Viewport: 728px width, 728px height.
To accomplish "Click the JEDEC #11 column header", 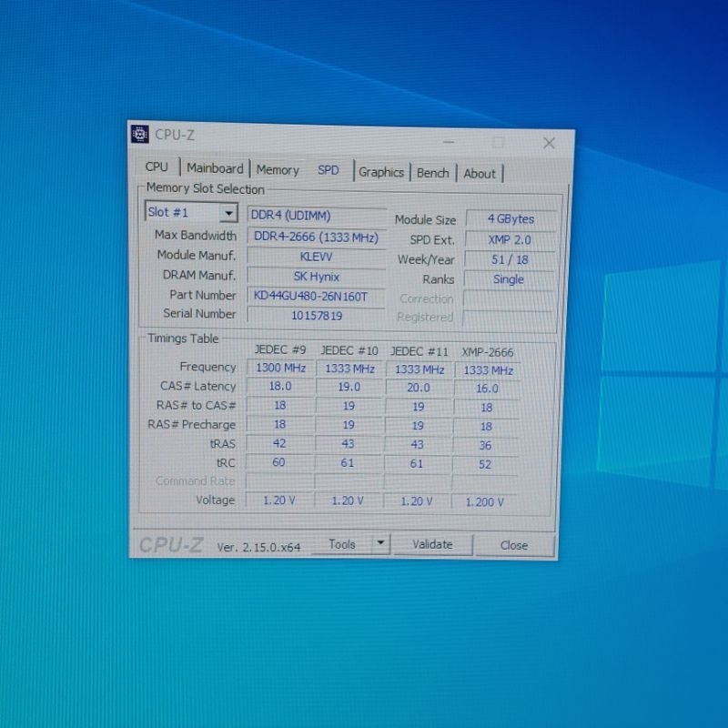I will click(x=420, y=351).
